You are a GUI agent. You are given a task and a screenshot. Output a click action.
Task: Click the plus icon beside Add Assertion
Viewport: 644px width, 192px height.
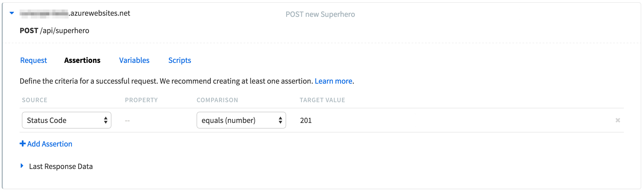tap(23, 144)
